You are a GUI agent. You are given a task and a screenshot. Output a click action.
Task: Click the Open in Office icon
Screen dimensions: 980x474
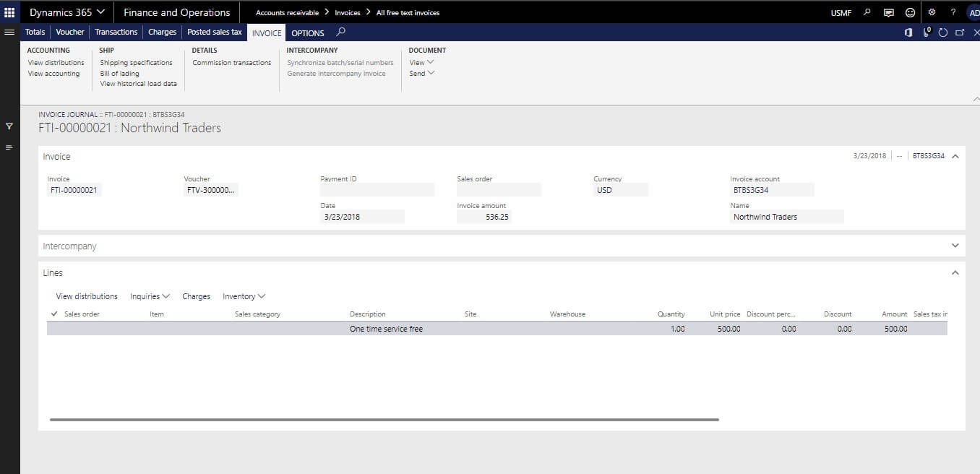click(908, 33)
